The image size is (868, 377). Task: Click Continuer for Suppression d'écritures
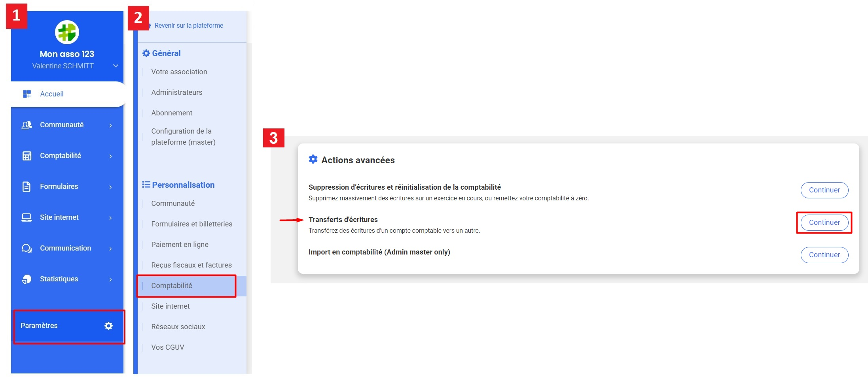(x=824, y=190)
